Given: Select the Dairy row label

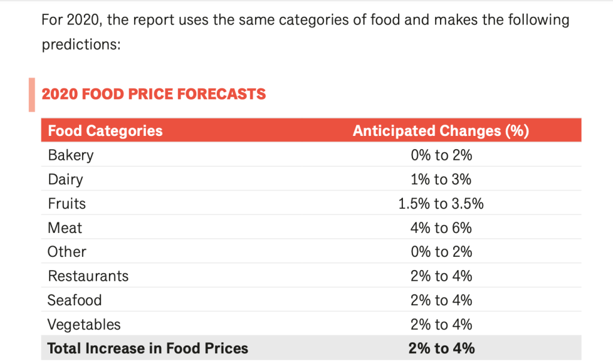Looking at the screenshot, I should (x=65, y=179).
